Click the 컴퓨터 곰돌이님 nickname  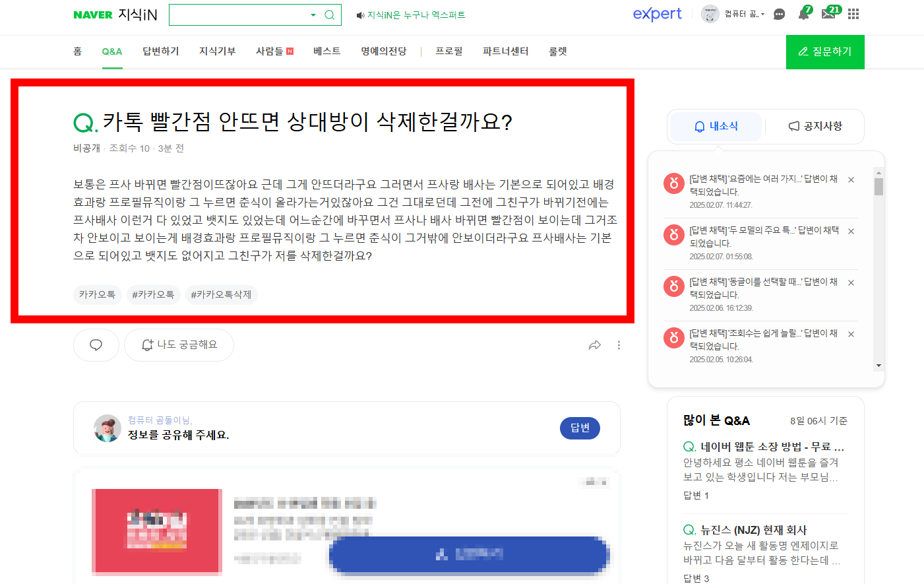[160, 420]
